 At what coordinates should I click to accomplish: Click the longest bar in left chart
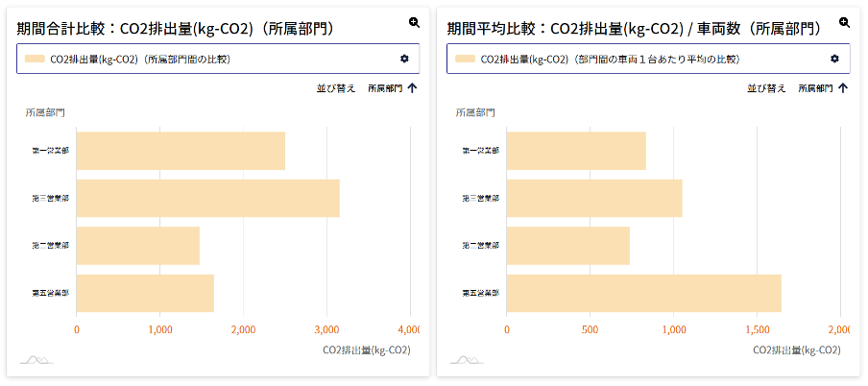(x=207, y=199)
